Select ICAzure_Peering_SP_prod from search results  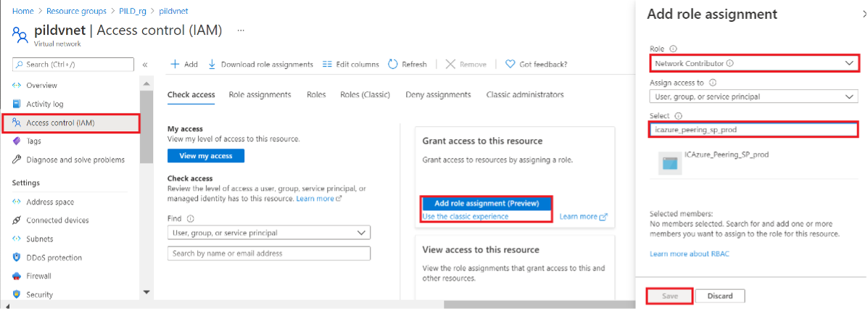[x=726, y=155]
